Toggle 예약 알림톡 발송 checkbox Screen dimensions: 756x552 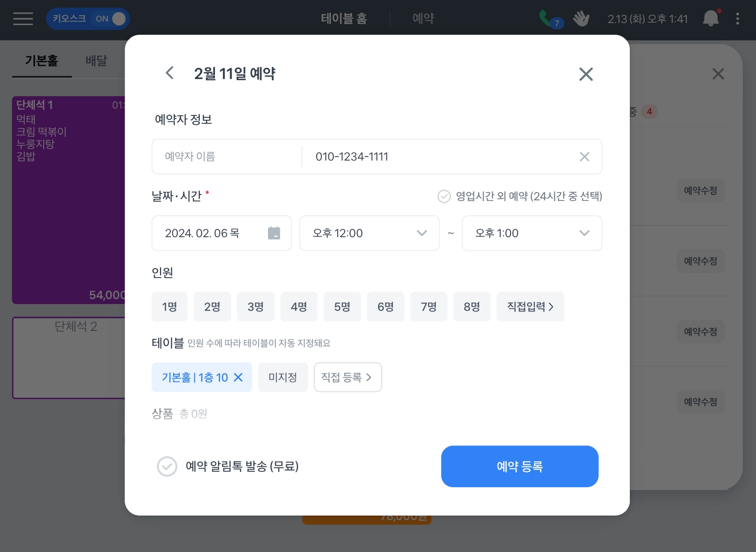(x=167, y=467)
